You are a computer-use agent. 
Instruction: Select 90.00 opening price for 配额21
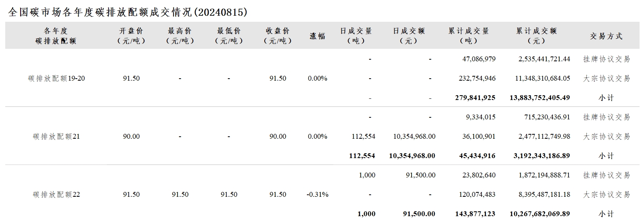(x=132, y=136)
